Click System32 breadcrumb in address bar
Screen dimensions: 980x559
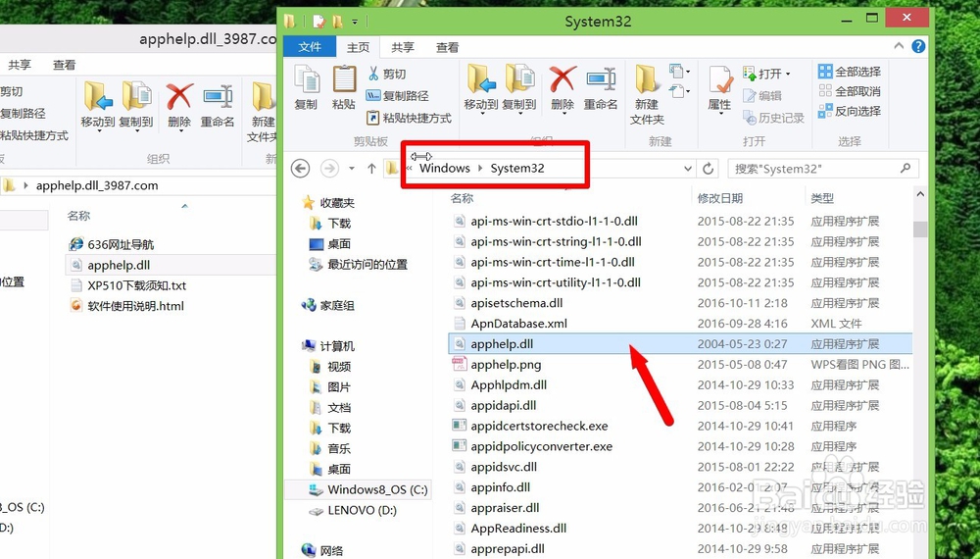click(516, 169)
